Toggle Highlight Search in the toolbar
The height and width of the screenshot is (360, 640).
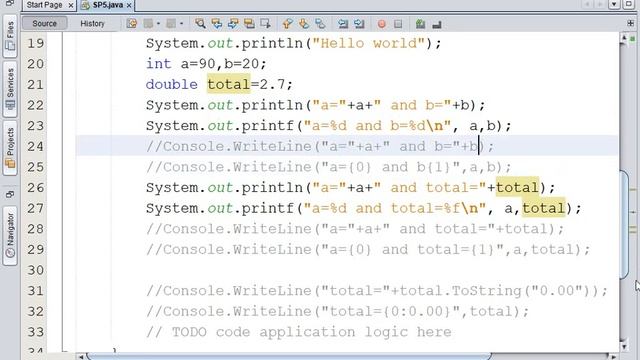coord(249,24)
